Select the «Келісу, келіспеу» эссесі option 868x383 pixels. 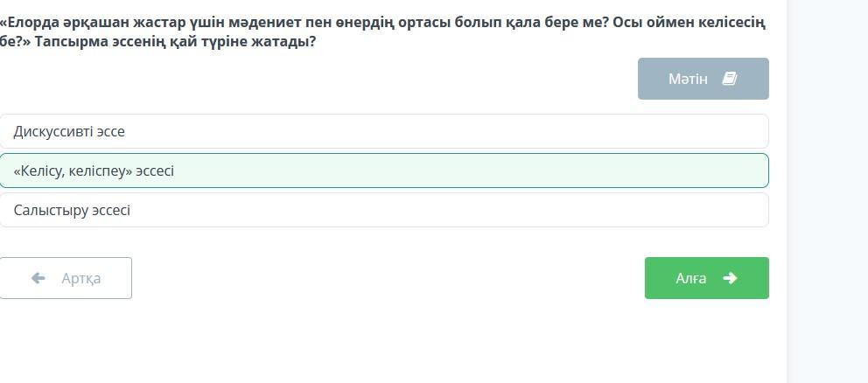(x=384, y=171)
